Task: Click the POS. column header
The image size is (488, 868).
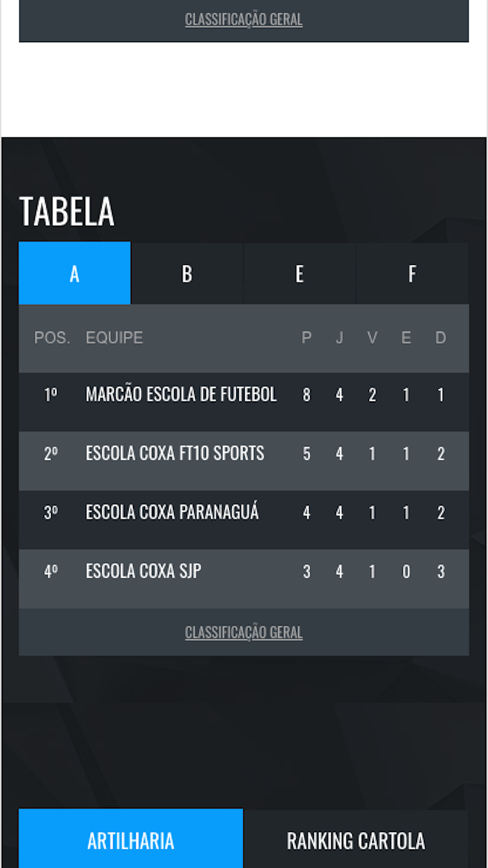Action: (52, 338)
